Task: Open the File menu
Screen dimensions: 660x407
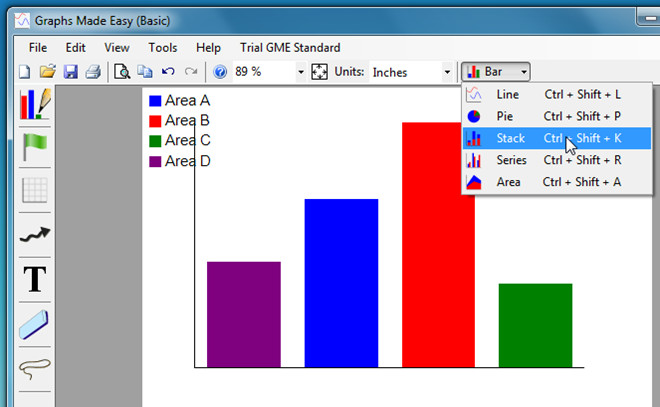Action: (38, 48)
